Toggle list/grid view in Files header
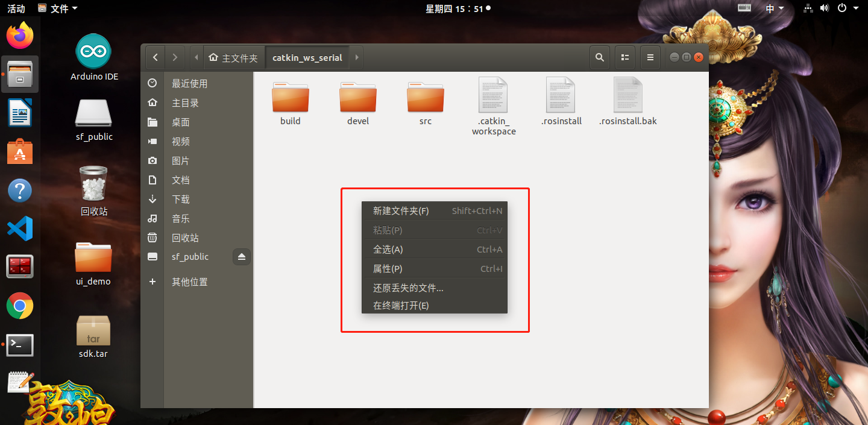This screenshot has height=425, width=868. point(625,57)
